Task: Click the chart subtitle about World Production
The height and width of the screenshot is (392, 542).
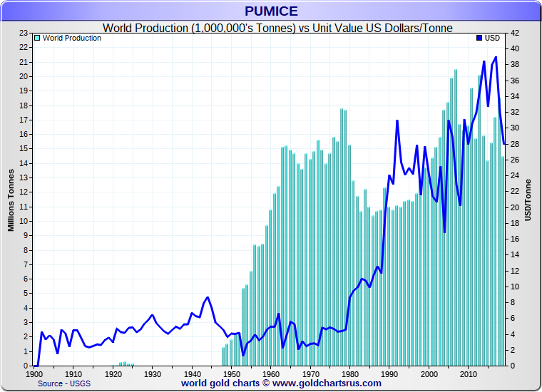Action: click(x=277, y=28)
